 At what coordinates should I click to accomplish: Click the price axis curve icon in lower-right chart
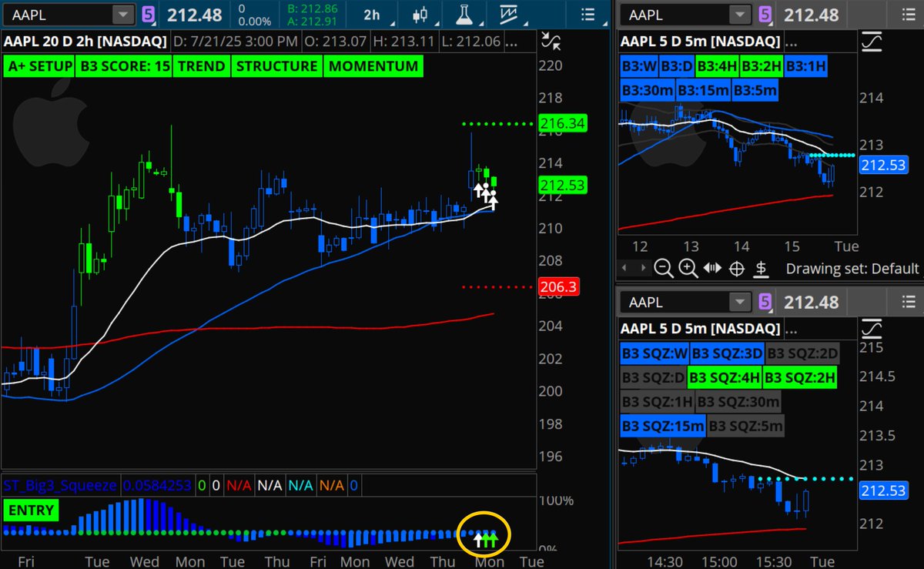872,330
